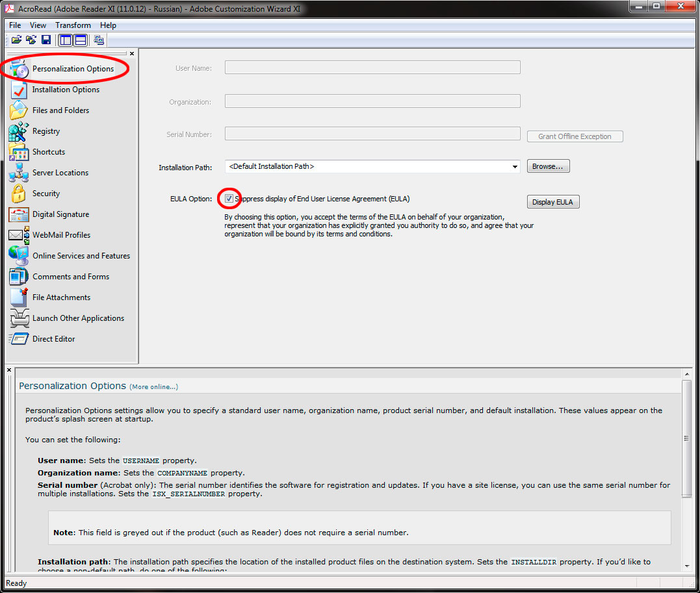Save the package with the floppy disk icon

(x=46, y=40)
